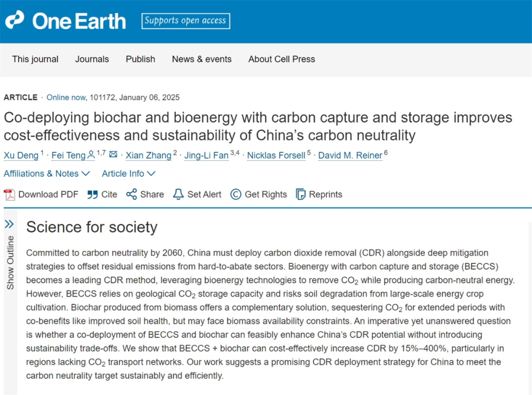The image size is (532, 395).
Task: Click the Cell Press logo icon
Action: pos(14,20)
